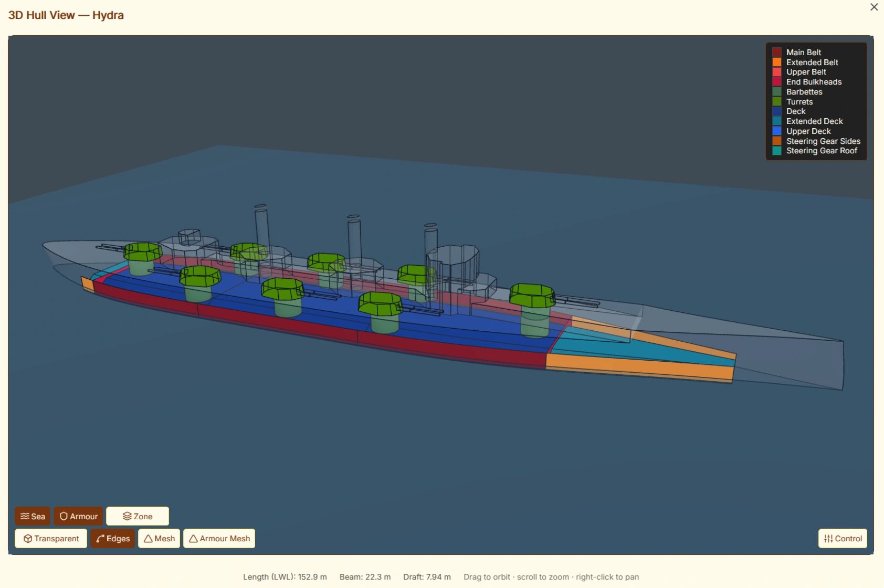
Task: Click the orange extended belt at the stern
Action: 640,366
